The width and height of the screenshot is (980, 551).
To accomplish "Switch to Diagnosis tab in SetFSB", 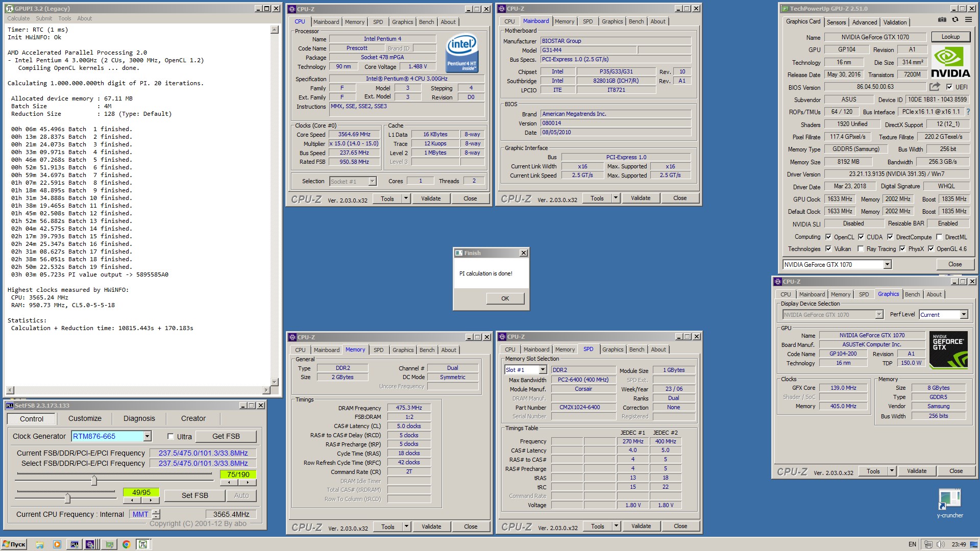I will pyautogui.click(x=139, y=418).
